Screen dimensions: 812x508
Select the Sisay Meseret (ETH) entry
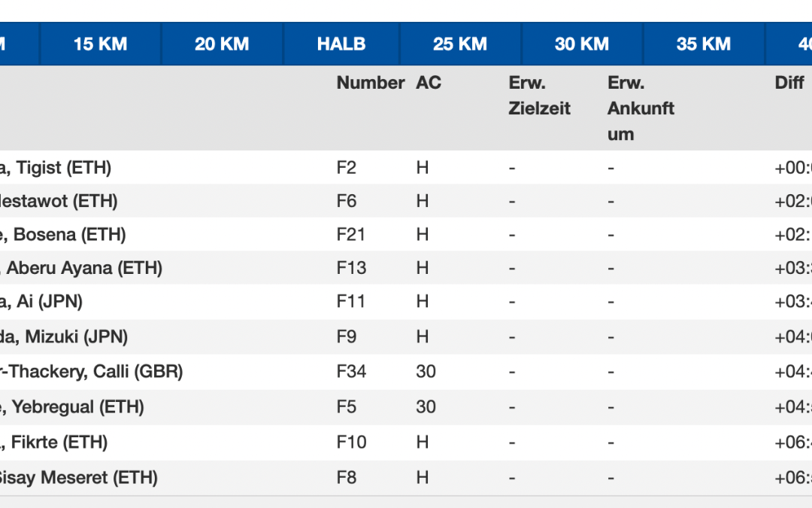point(79,478)
